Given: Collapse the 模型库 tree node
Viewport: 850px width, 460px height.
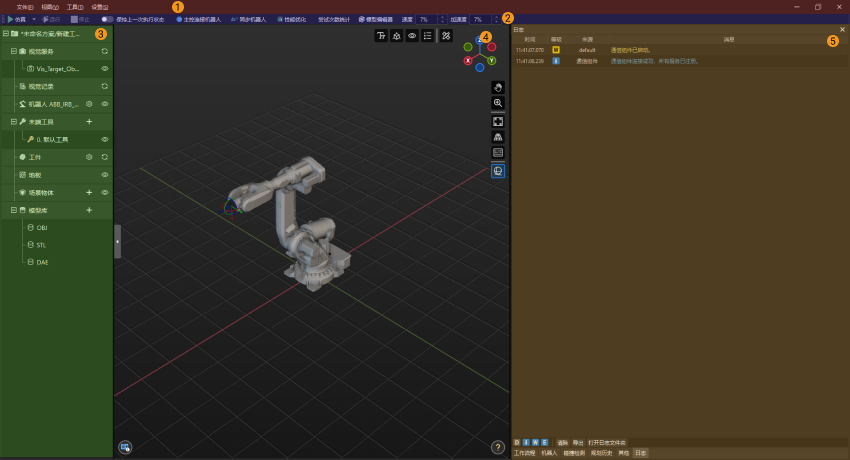Looking at the screenshot, I should pyautogui.click(x=14, y=210).
